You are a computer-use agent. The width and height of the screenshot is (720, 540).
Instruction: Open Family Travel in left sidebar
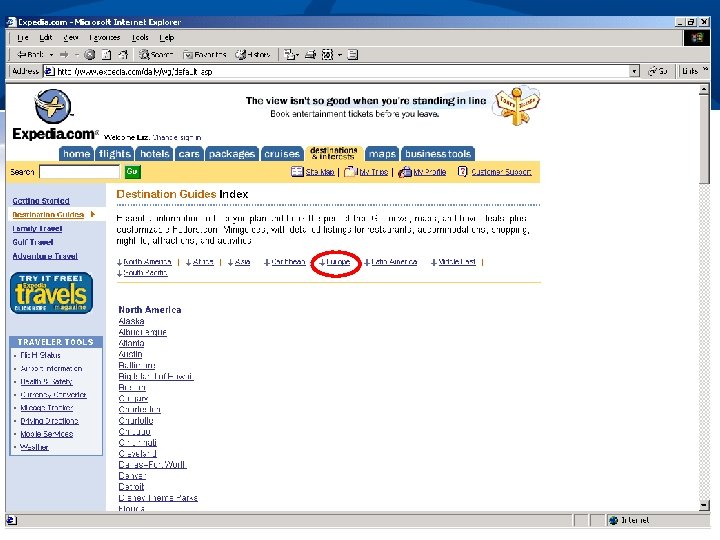pyautogui.click(x=37, y=229)
